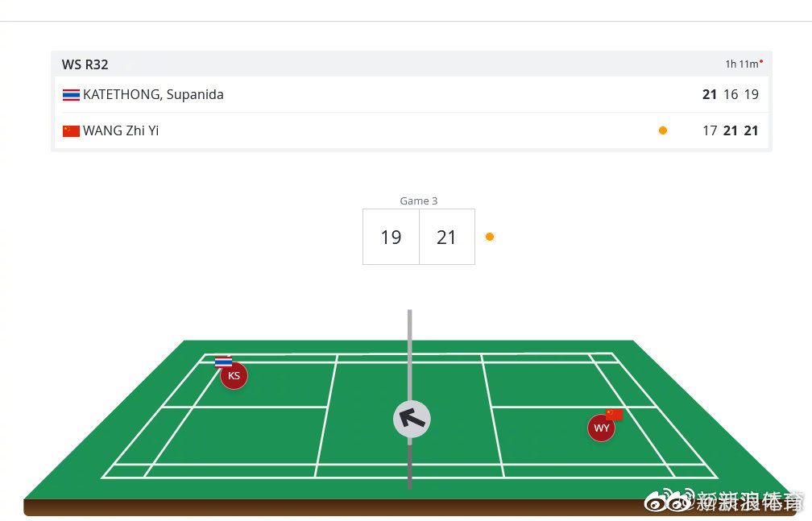Click the Game 3 label
812x521 pixels.
click(x=419, y=201)
